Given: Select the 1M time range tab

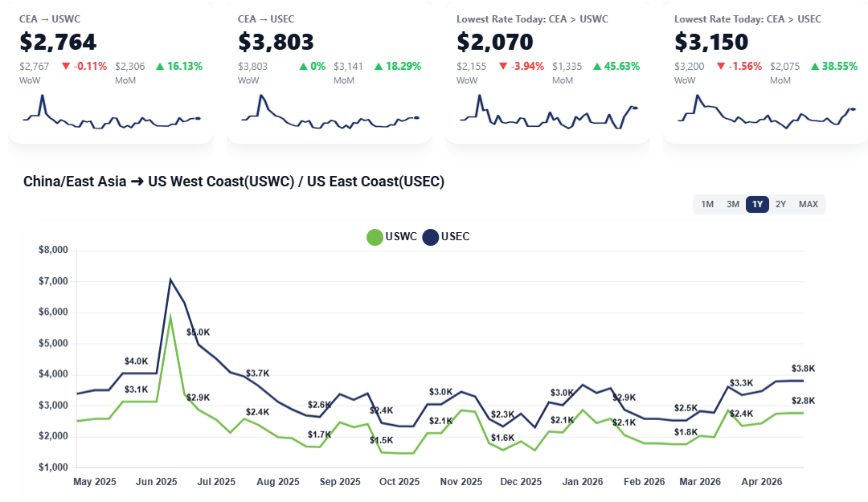Looking at the screenshot, I should click(x=707, y=204).
